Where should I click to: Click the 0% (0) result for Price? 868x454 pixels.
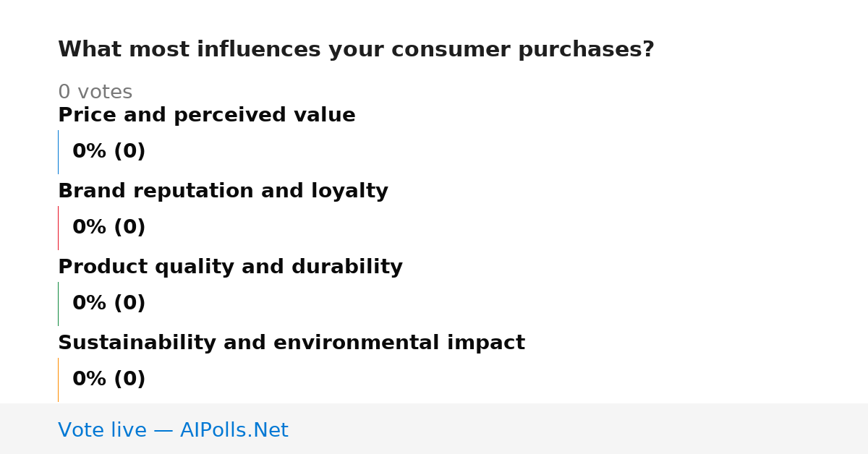(109, 152)
